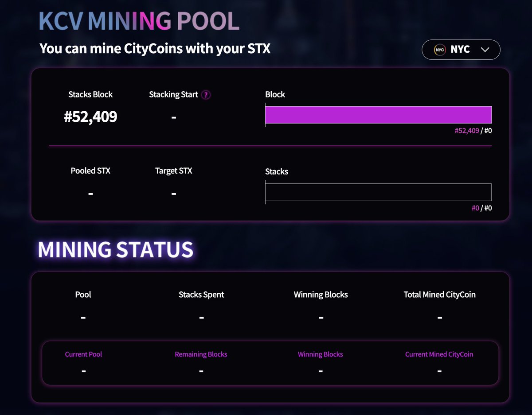Click the 'Stacks Block' label
Viewport: 532px width, 415px height.
tap(90, 94)
